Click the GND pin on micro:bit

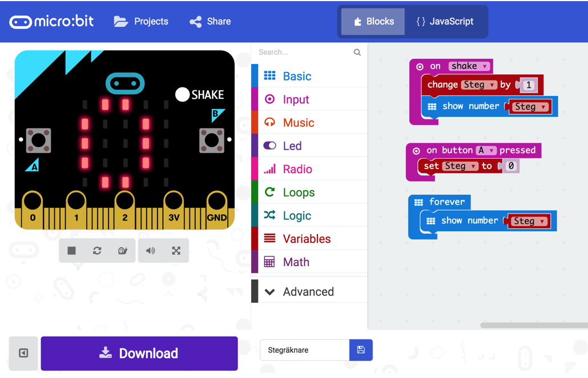[217, 209]
